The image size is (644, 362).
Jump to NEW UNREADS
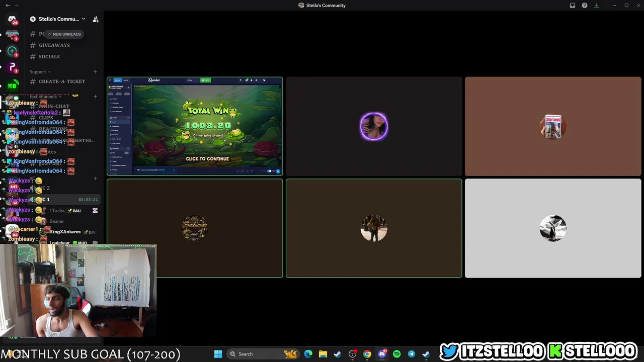(64, 34)
